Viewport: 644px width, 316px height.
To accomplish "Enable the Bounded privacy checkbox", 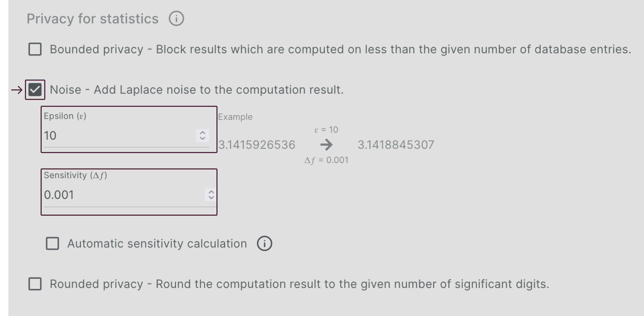I will pyautogui.click(x=35, y=49).
